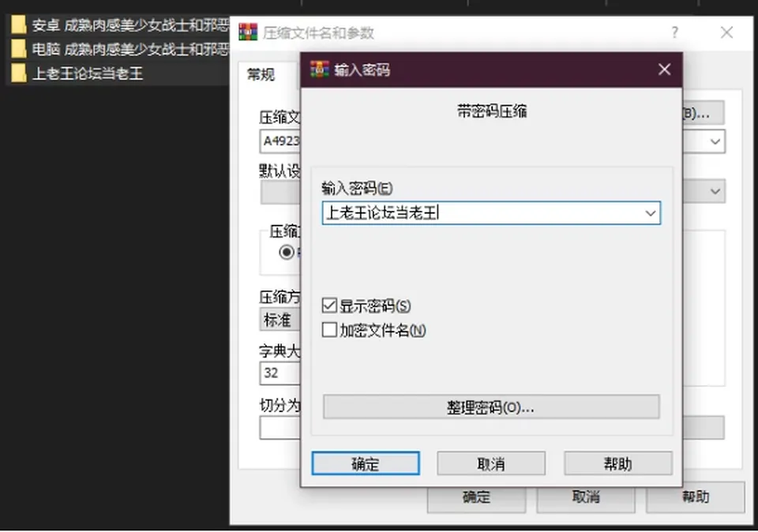Click 确定 in the password dialog
The height and width of the screenshot is (532, 758).
366,464
